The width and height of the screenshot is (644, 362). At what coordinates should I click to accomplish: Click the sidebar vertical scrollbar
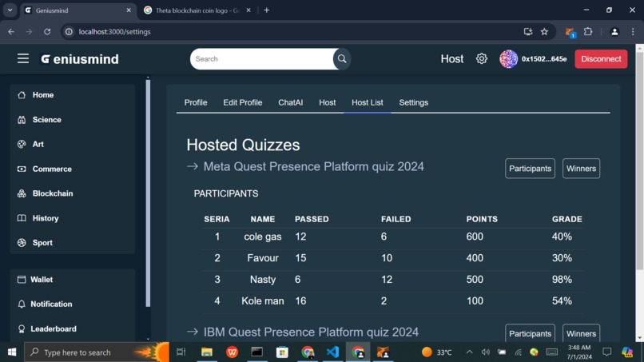coord(148,193)
